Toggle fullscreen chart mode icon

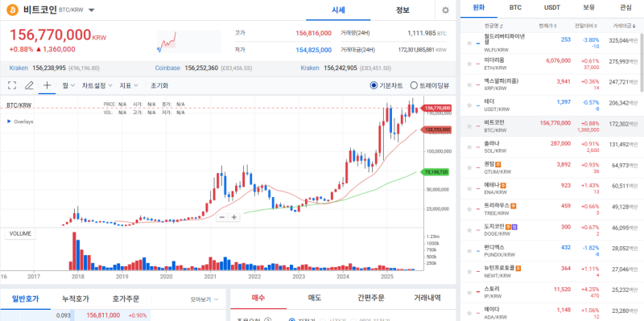tap(12, 85)
